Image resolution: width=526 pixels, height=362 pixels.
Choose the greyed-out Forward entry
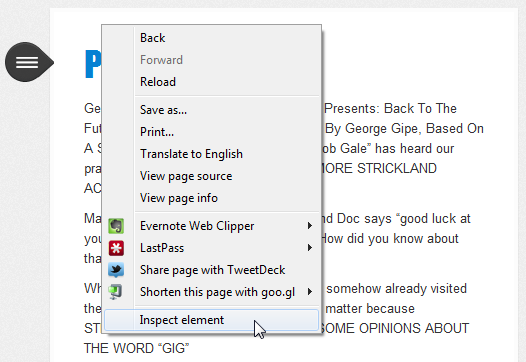[211, 60]
